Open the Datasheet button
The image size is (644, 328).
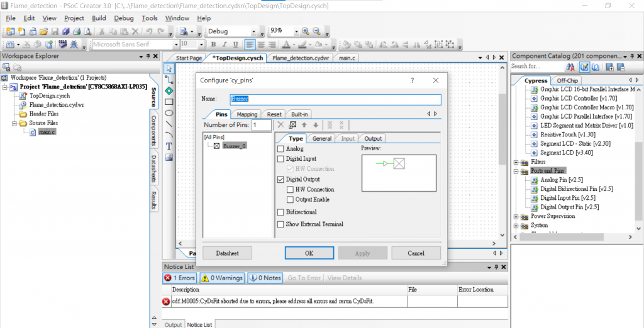click(228, 253)
